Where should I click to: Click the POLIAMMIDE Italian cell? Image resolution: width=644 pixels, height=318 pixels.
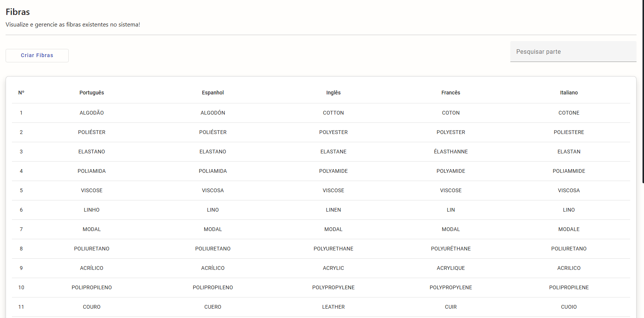[x=569, y=171]
